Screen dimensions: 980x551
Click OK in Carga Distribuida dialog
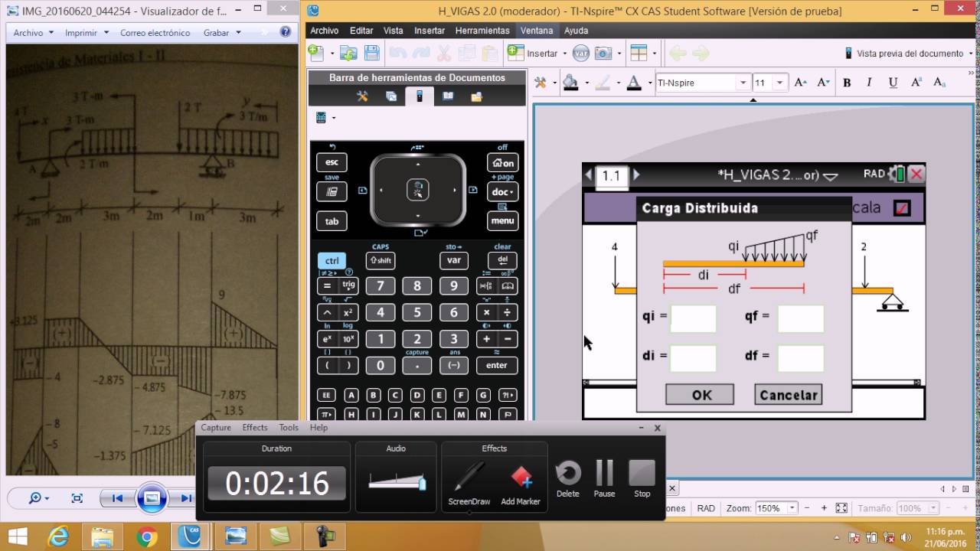(x=700, y=395)
